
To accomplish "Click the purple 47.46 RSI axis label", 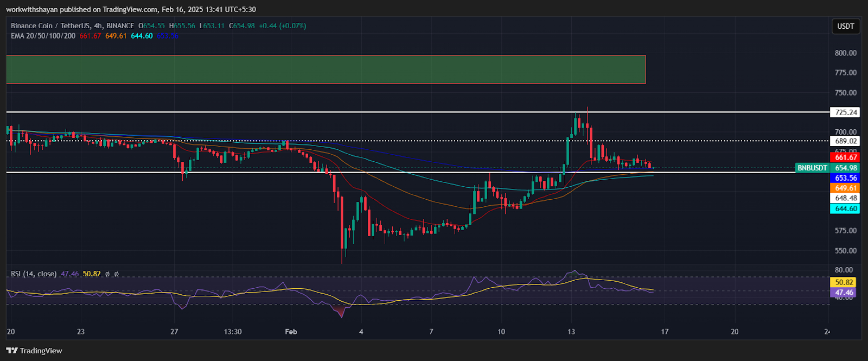I will click(x=844, y=292).
